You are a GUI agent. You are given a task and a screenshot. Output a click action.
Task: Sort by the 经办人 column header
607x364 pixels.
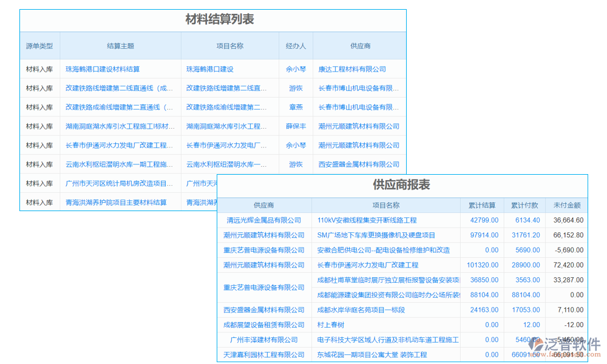pos(295,45)
